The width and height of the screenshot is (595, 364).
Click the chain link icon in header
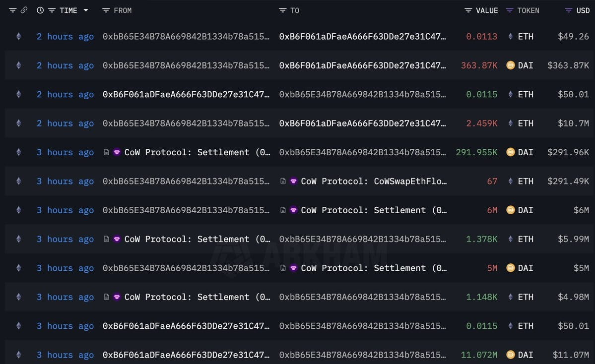pyautogui.click(x=24, y=10)
